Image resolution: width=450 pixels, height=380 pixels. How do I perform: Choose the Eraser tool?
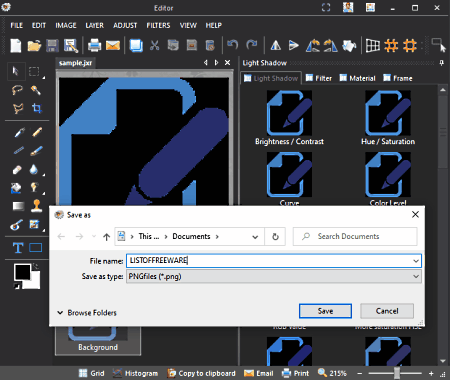tap(17, 170)
